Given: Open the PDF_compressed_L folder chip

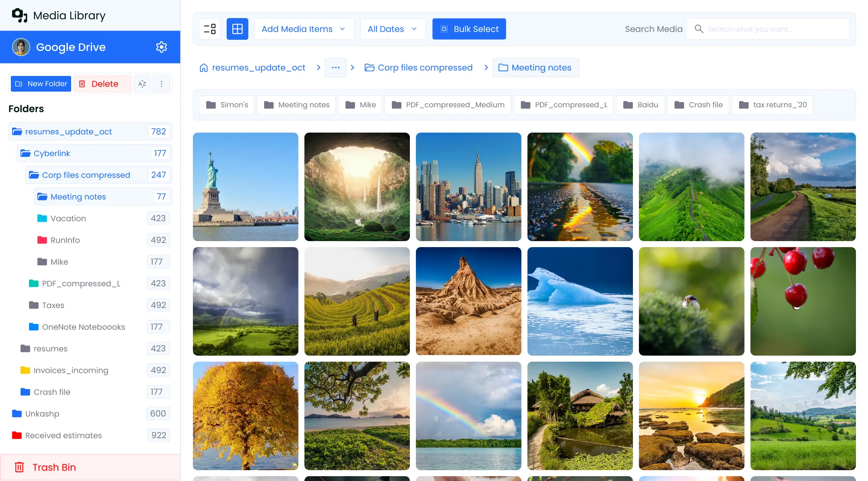Looking at the screenshot, I should 564,105.
